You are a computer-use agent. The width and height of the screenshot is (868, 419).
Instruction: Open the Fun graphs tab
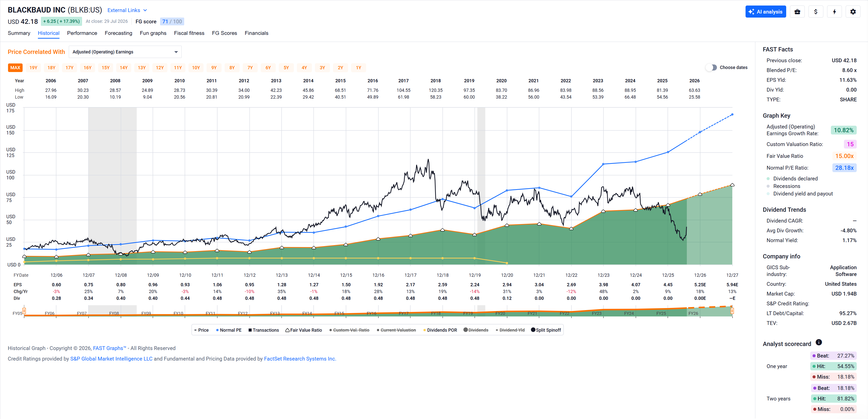pyautogui.click(x=153, y=33)
